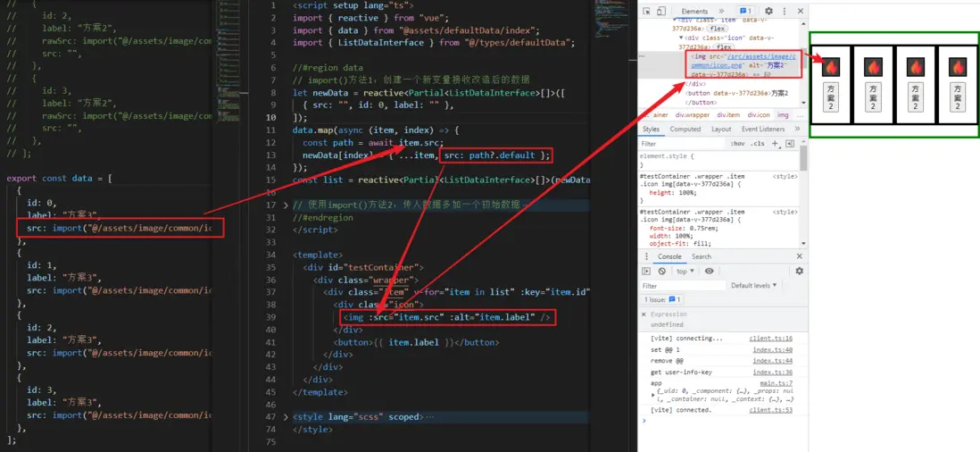This screenshot has height=452, width=980.
Task: Expand folded code at line 17
Action: pyautogui.click(x=287, y=205)
